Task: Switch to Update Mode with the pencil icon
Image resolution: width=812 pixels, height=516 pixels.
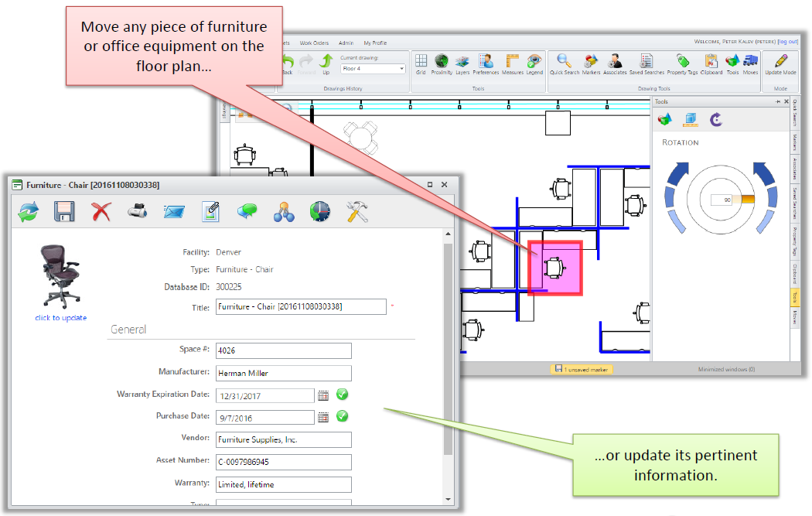Action: 780,64
